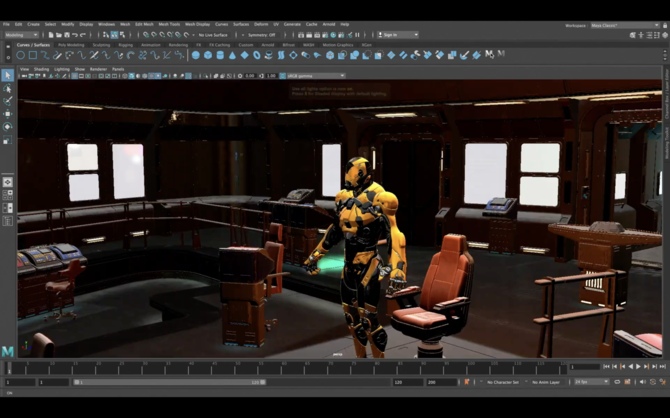The image size is (670, 418).
Task: Click the Save Scene icon
Action: click(67, 35)
